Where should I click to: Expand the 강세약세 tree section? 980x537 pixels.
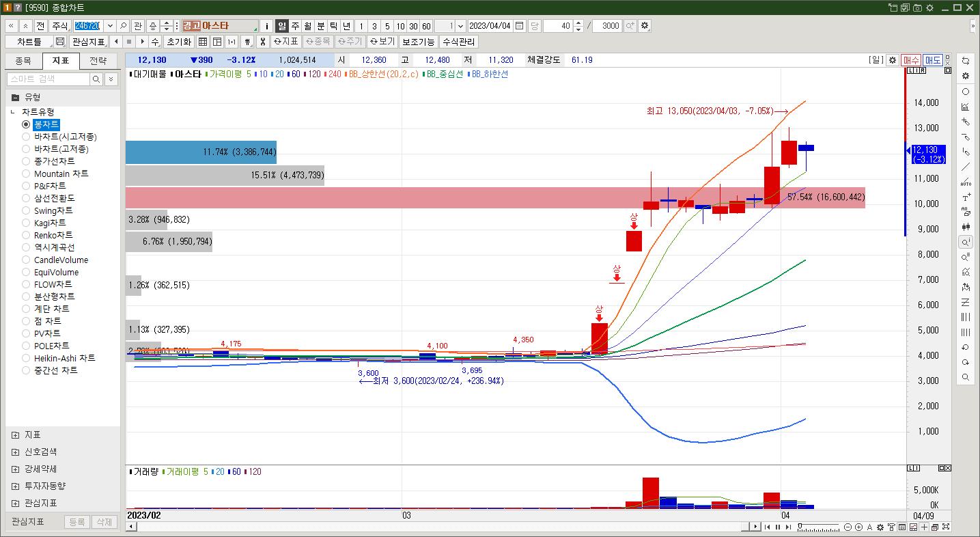click(16, 469)
